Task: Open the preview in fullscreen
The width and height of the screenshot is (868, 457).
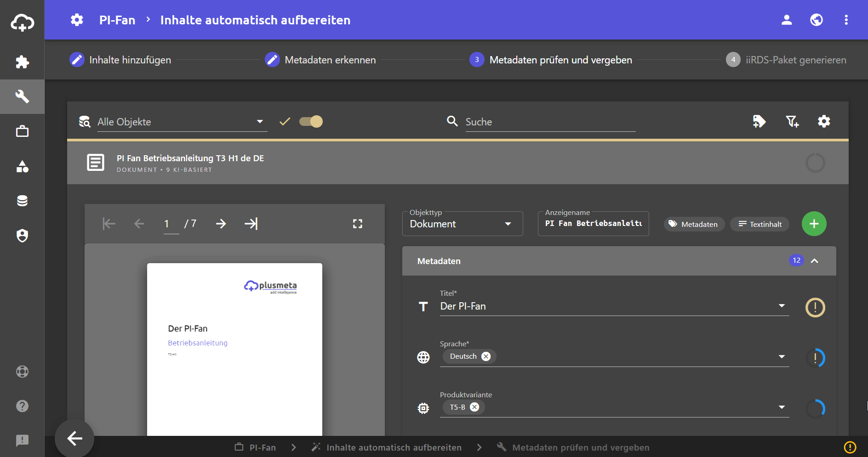Action: [358, 224]
